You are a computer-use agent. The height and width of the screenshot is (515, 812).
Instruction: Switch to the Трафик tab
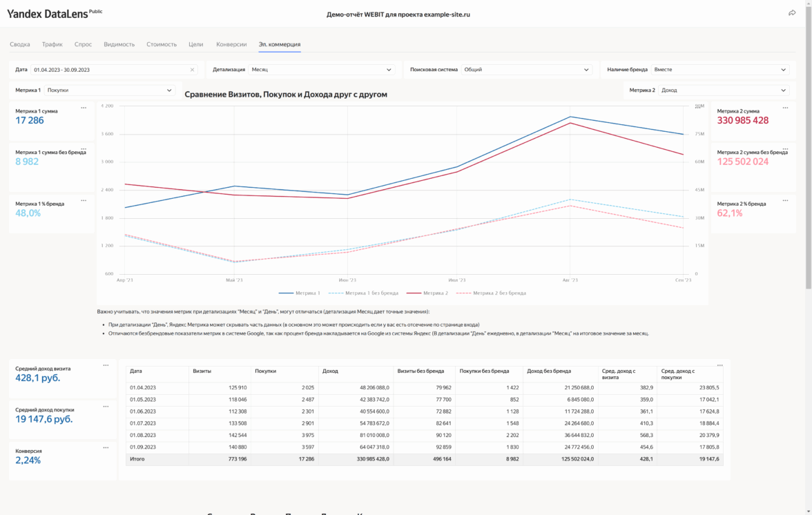[x=52, y=44]
